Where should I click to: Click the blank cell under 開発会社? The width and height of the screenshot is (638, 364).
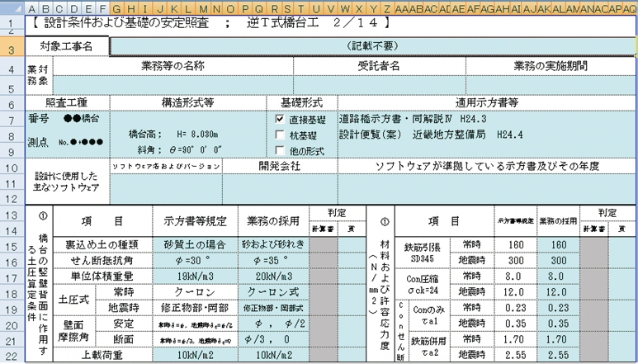(280, 189)
